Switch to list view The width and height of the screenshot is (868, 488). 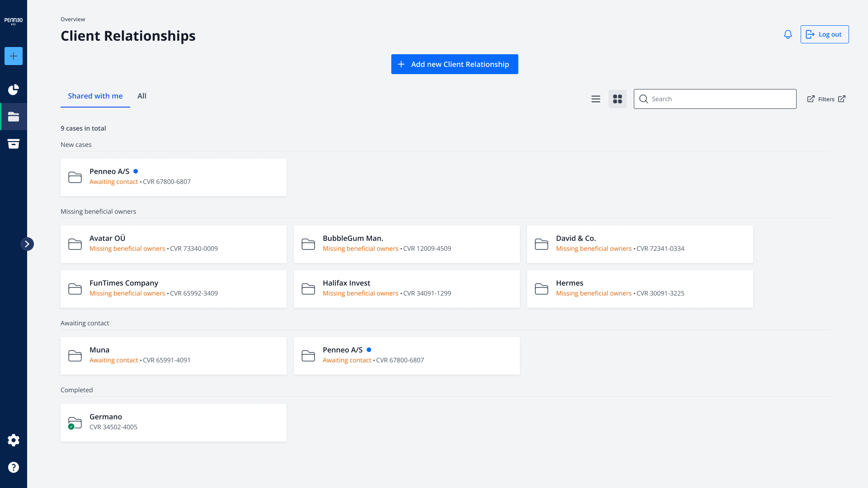coord(595,99)
